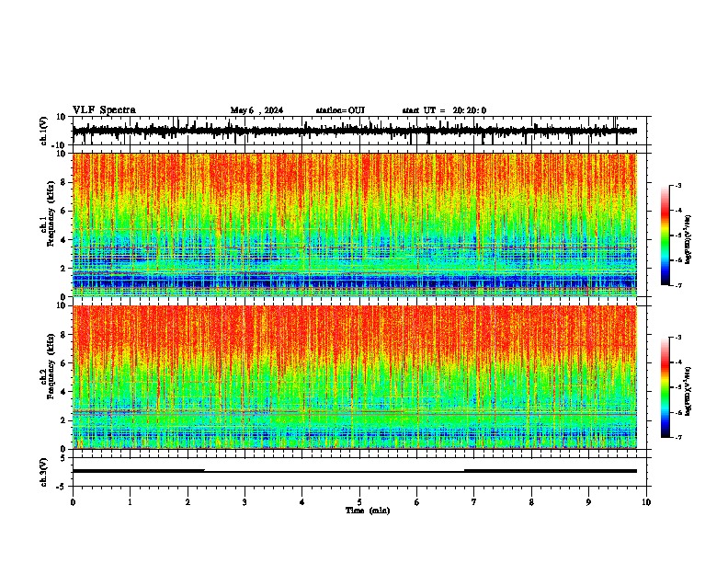Click the '8' tick on time axis
Image resolution: width=728 pixels, height=563 pixels.
pyautogui.click(x=531, y=502)
